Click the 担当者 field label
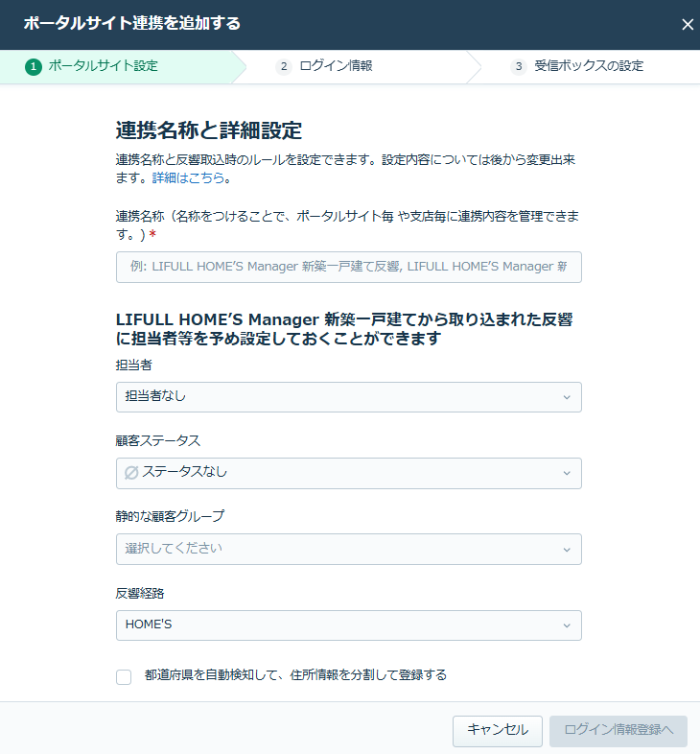Viewport: 700px width, 754px height. (x=133, y=365)
